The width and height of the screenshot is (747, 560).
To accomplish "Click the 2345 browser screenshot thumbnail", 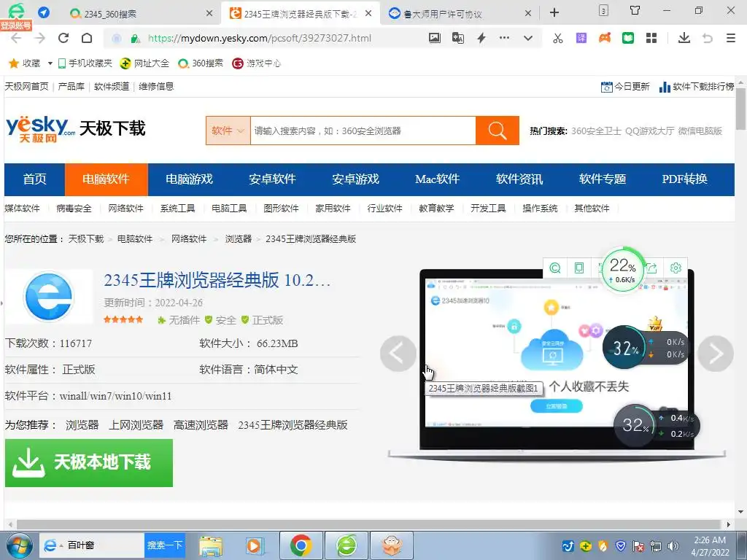I will [557, 352].
